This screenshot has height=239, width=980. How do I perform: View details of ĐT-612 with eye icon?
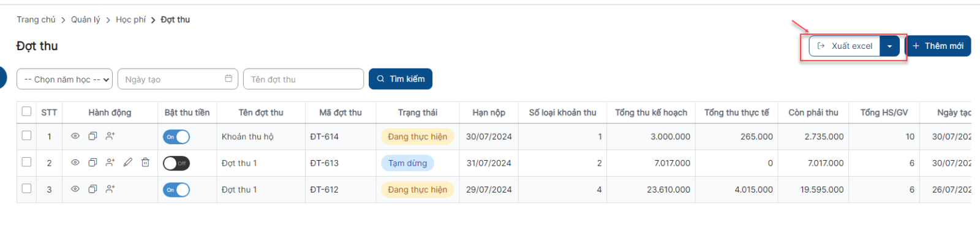point(75,189)
